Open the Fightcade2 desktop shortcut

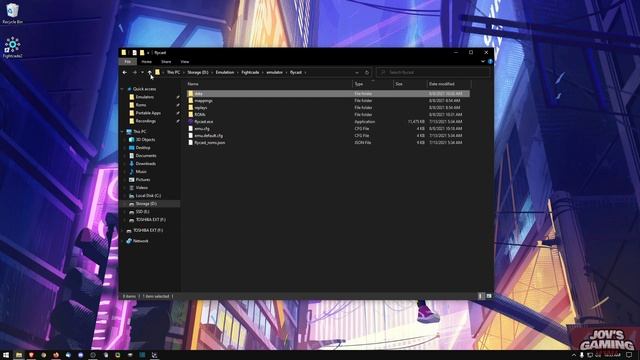click(x=13, y=47)
